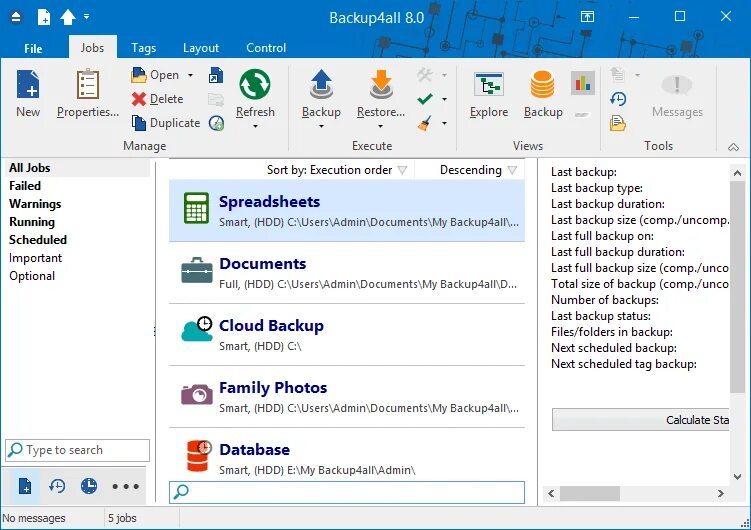Click the info panel scroll up arrow

tap(737, 173)
